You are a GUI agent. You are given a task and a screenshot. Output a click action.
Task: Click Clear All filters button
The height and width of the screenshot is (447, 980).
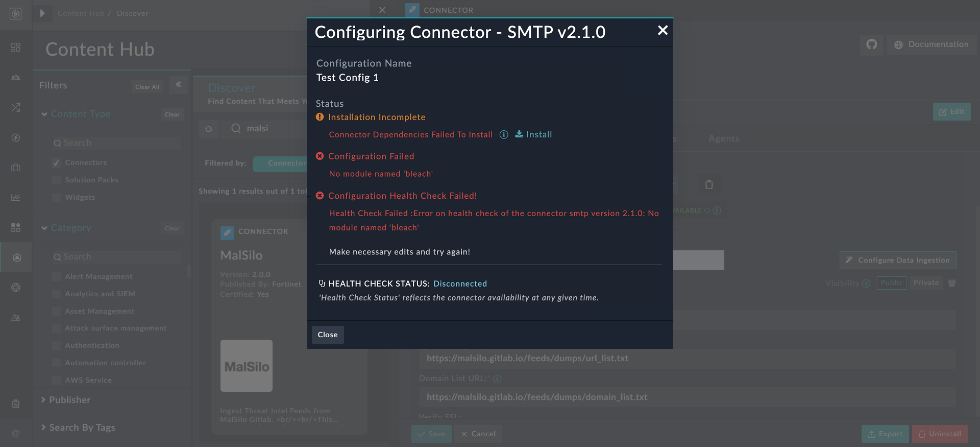147,87
